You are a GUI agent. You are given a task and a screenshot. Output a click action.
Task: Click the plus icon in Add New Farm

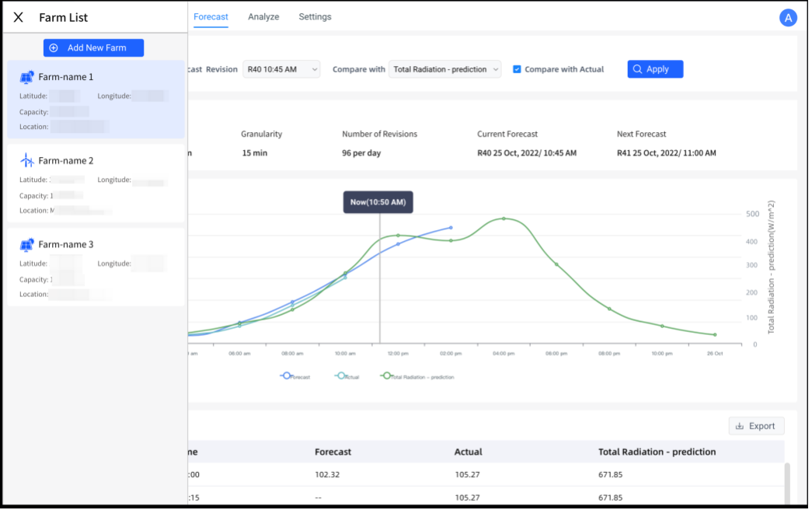tap(54, 47)
